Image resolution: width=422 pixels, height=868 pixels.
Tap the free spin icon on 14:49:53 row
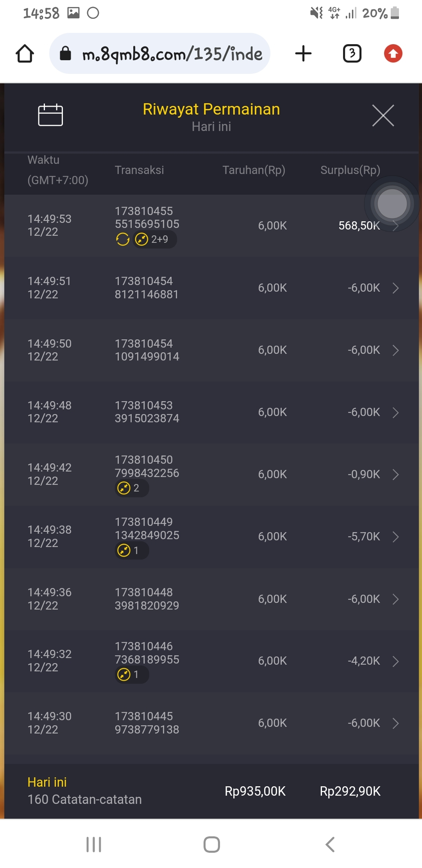(x=123, y=239)
